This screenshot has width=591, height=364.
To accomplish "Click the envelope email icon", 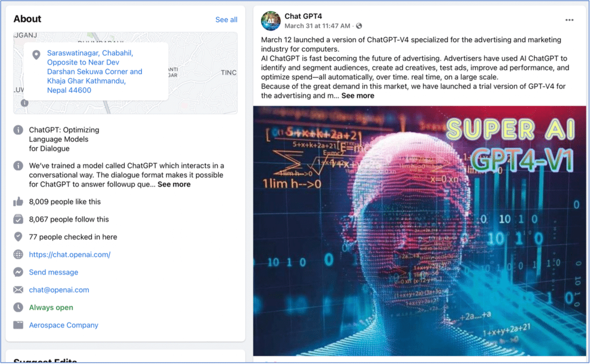I will (x=18, y=290).
